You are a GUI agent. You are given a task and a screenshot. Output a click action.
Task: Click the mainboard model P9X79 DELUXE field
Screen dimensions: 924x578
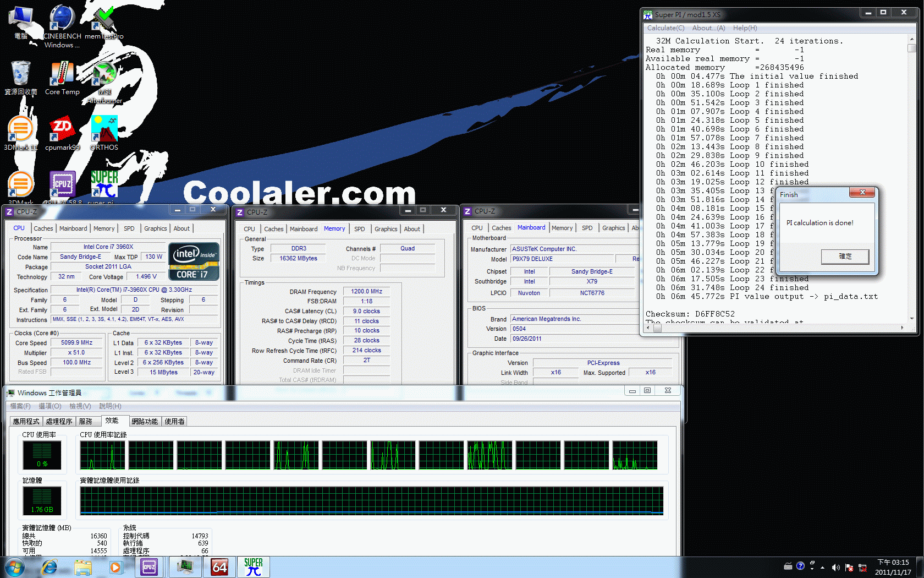tap(562, 259)
